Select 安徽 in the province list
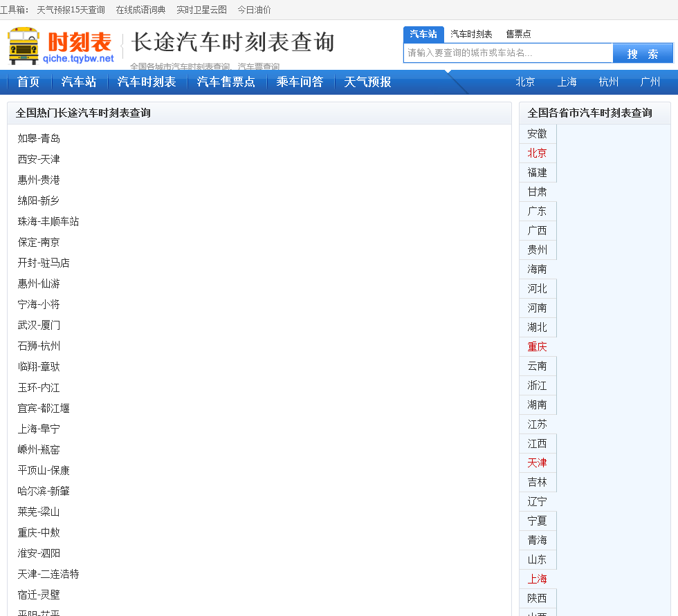This screenshot has width=678, height=616. click(x=537, y=134)
